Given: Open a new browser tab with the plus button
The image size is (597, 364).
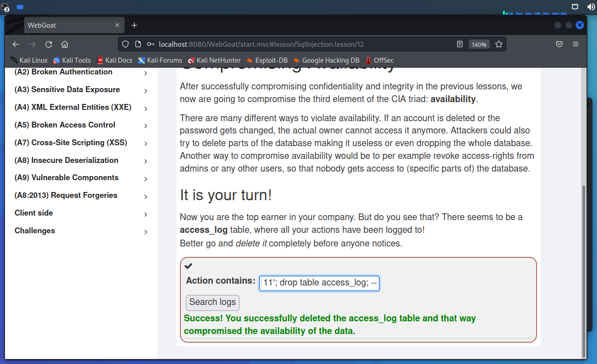Looking at the screenshot, I should 134,25.
